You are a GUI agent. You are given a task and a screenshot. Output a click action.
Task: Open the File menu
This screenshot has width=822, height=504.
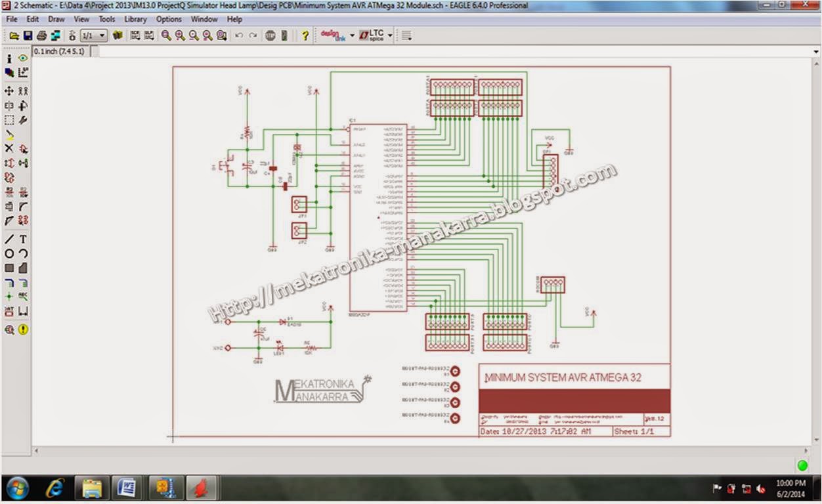click(x=11, y=19)
